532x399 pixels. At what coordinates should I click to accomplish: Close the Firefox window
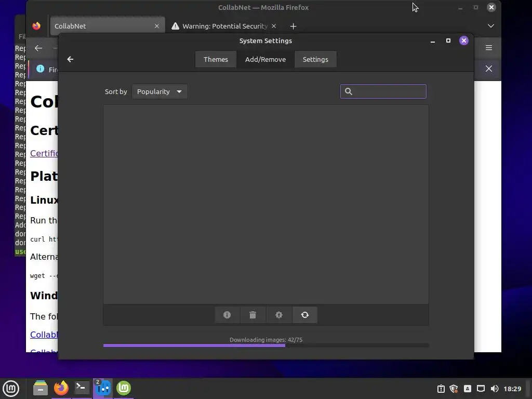[491, 7]
